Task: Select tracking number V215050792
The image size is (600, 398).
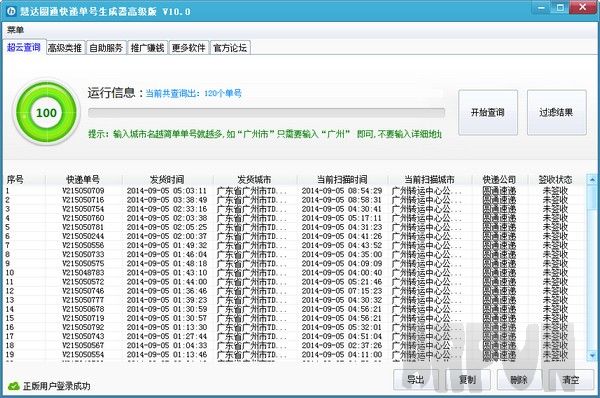Action: point(83,327)
